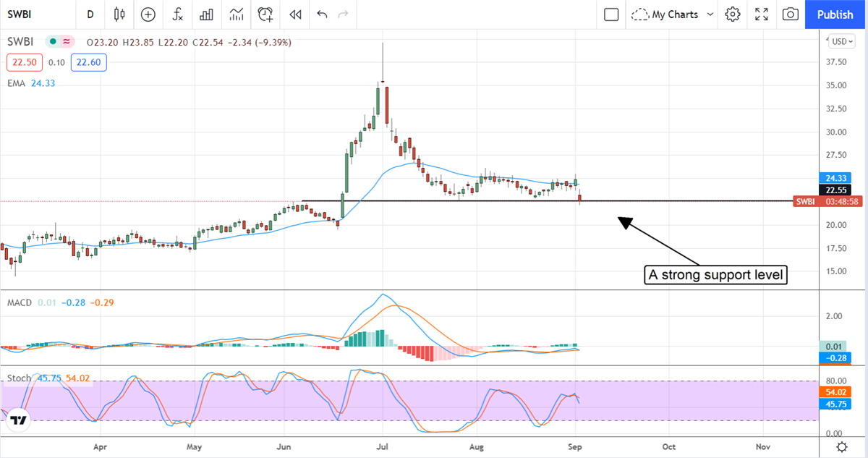Click the 0.10 spread value
The width and height of the screenshot is (868, 458).
click(56, 63)
